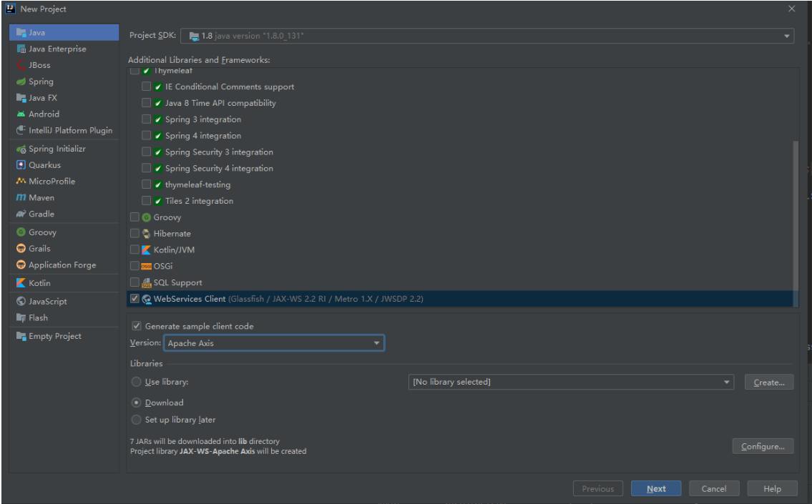Image resolution: width=812 pixels, height=504 pixels.
Task: Click the IntelliJ Platform Plugin icon
Action: pos(21,130)
